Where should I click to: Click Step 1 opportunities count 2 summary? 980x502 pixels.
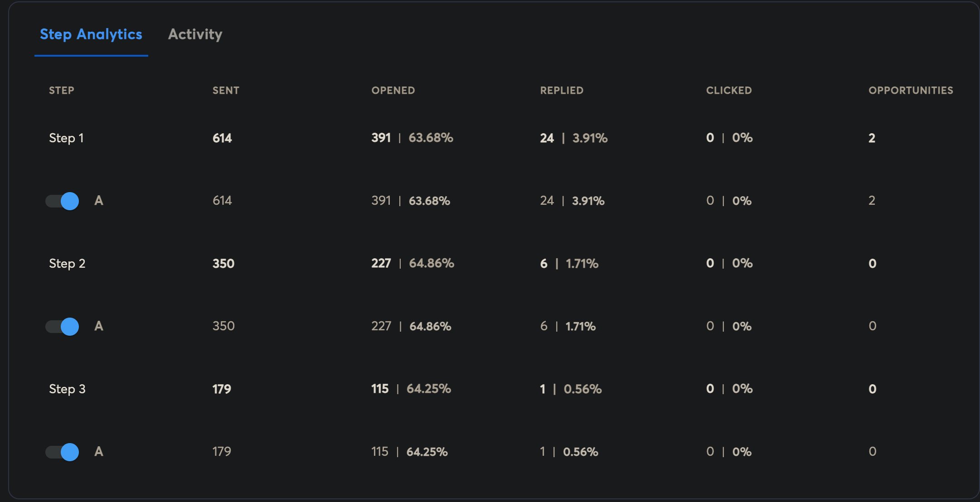[872, 138]
